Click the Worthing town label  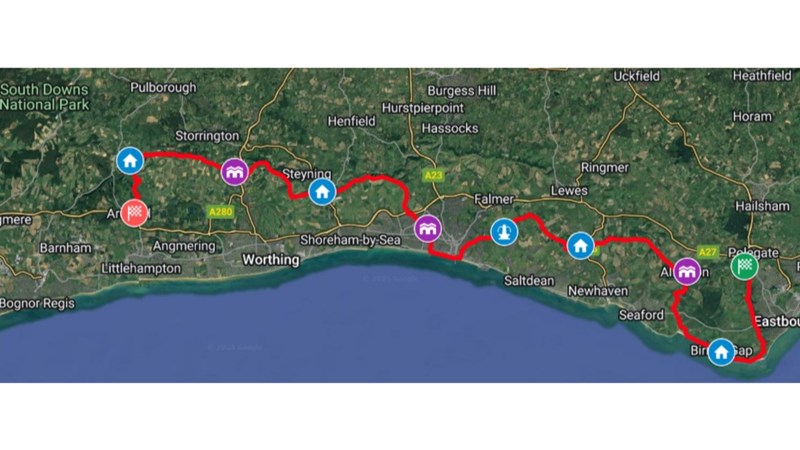pyautogui.click(x=271, y=260)
